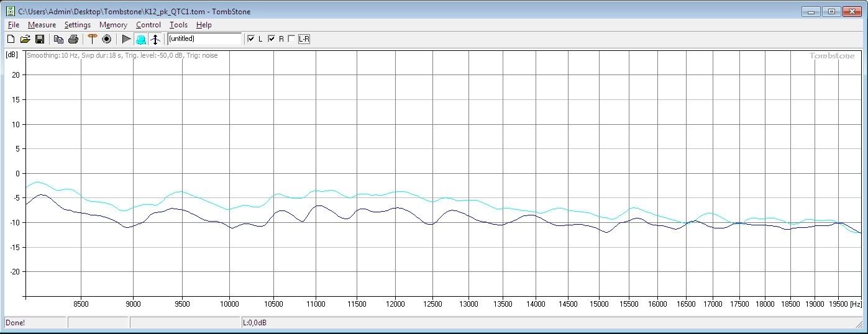Open the Tools menu
The width and height of the screenshot is (868, 334).
(178, 25)
